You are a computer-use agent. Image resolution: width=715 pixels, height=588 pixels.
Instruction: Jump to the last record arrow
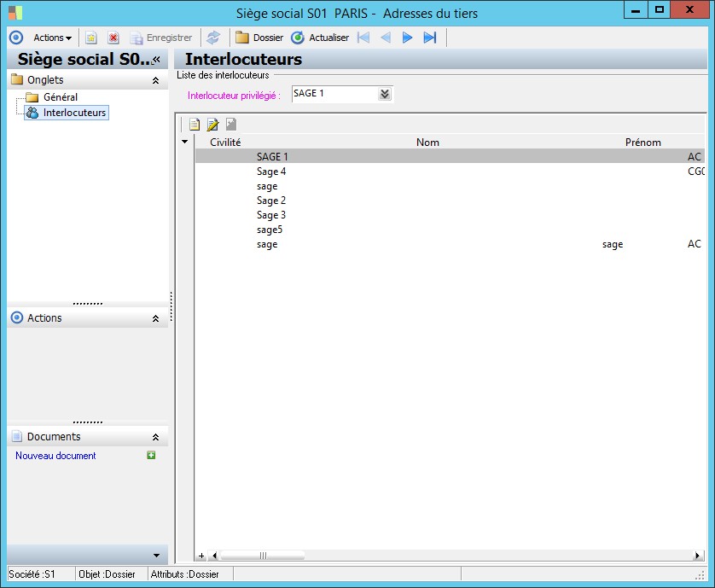click(430, 38)
